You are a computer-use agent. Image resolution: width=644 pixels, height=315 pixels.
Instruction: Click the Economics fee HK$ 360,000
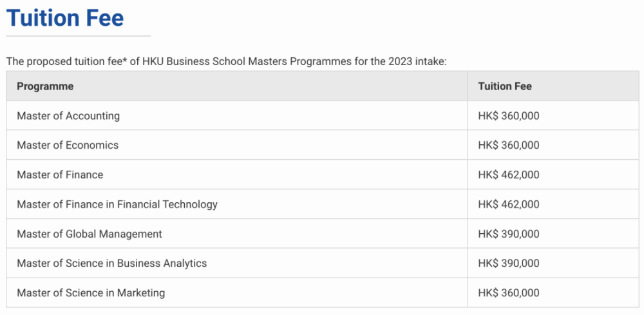click(x=509, y=145)
